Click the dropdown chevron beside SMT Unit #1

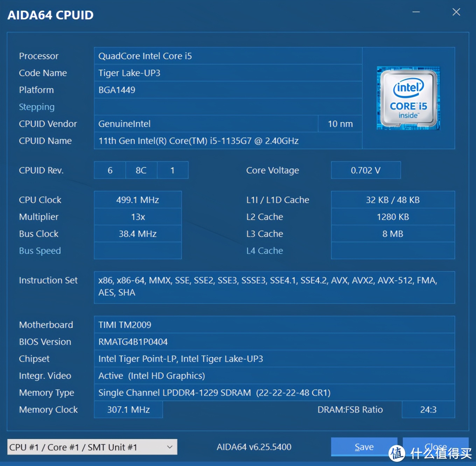(170, 447)
